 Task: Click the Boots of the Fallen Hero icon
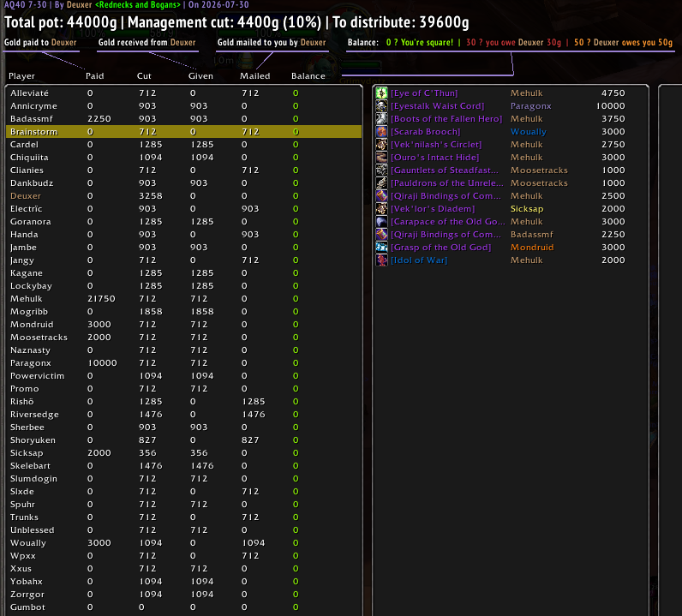point(381,119)
